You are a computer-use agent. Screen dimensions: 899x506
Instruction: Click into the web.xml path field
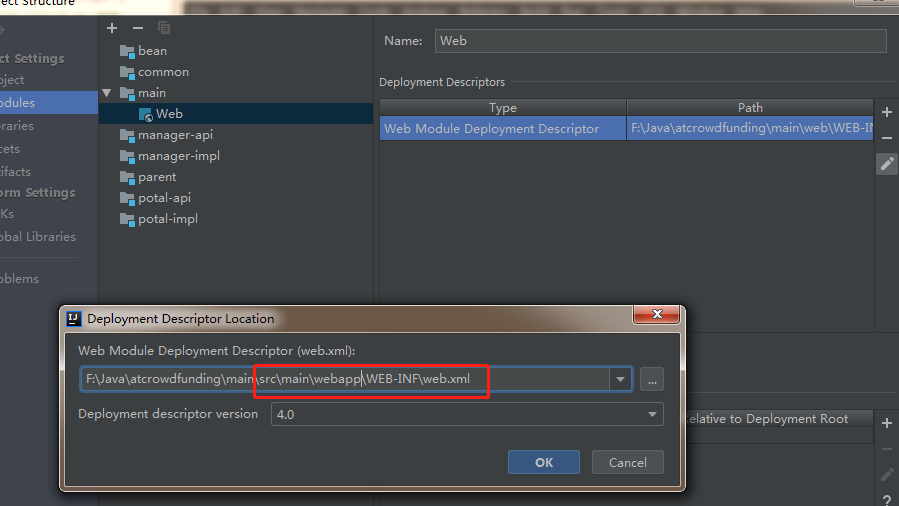[x=345, y=379]
